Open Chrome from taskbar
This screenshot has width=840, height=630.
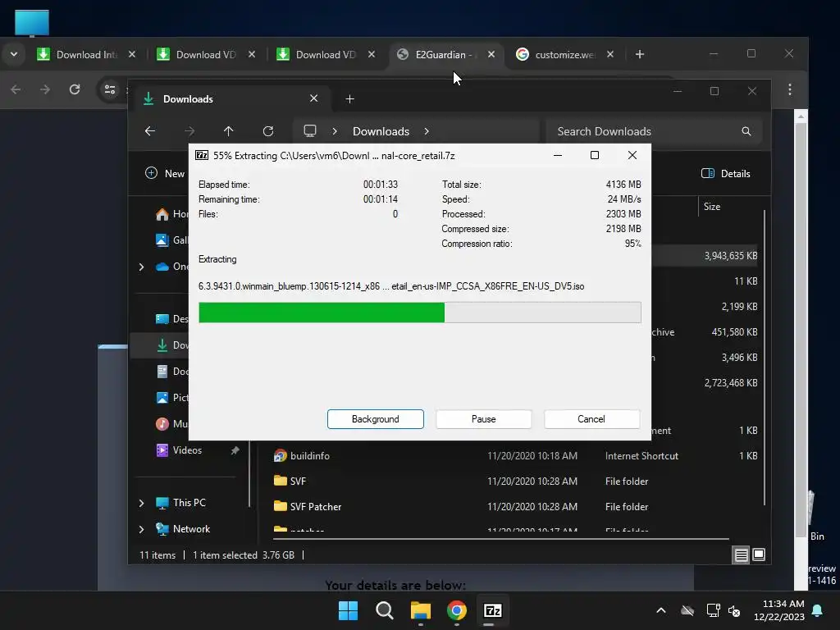tap(456, 610)
